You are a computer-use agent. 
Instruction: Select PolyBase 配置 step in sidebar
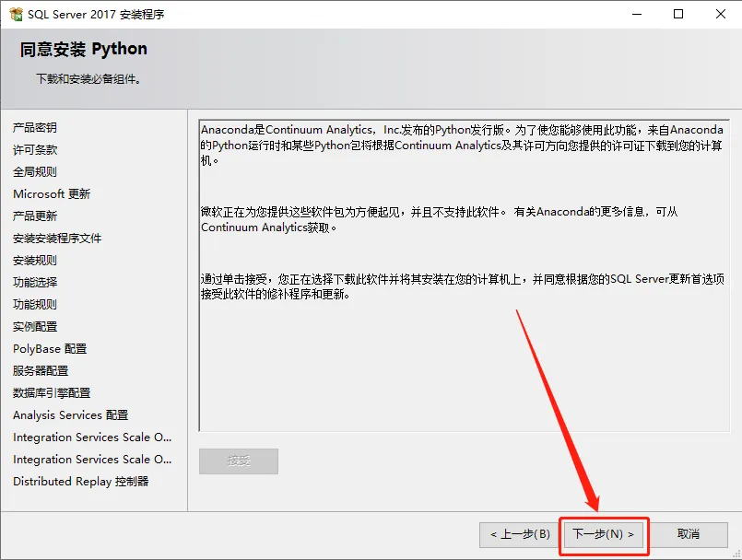(x=50, y=349)
